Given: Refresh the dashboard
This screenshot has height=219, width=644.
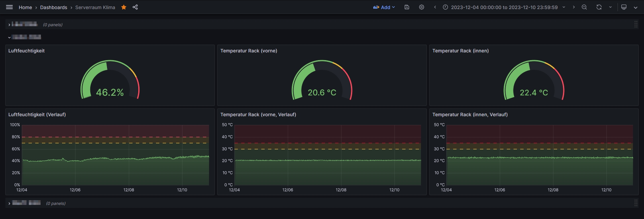Looking at the screenshot, I should (x=599, y=7).
